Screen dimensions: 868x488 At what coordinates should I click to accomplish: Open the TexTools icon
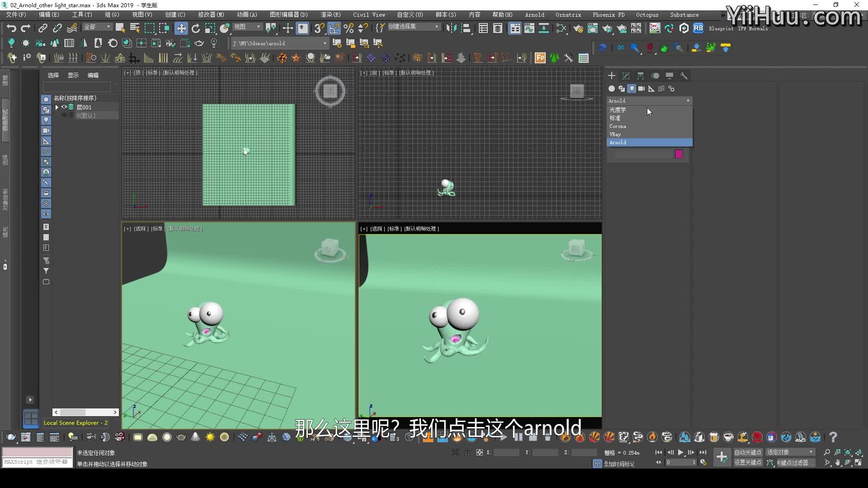pos(655,28)
